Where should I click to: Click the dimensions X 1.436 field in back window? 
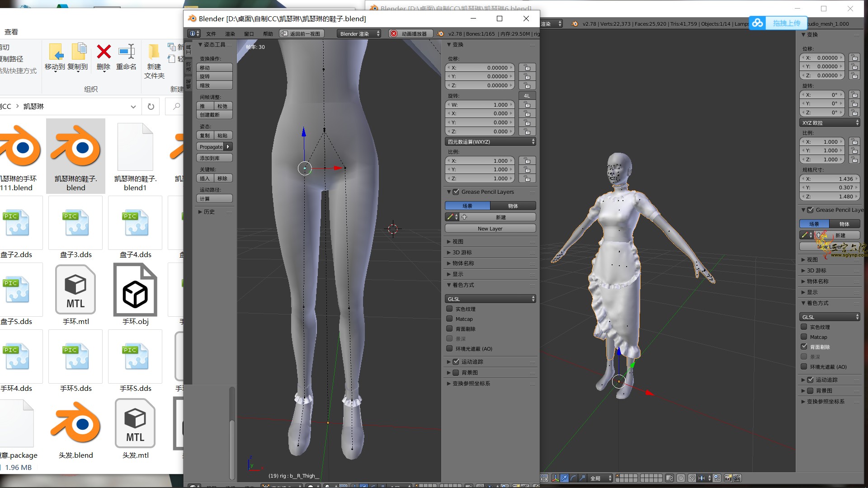pos(830,178)
